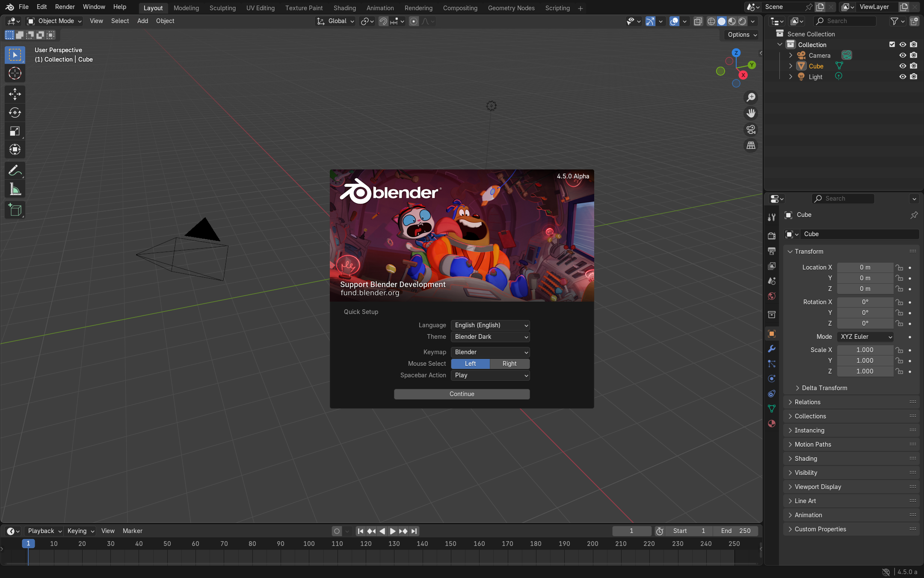Viewport: 924px width, 578px height.
Task: Select the Move tool in toolbar
Action: [x=15, y=94]
